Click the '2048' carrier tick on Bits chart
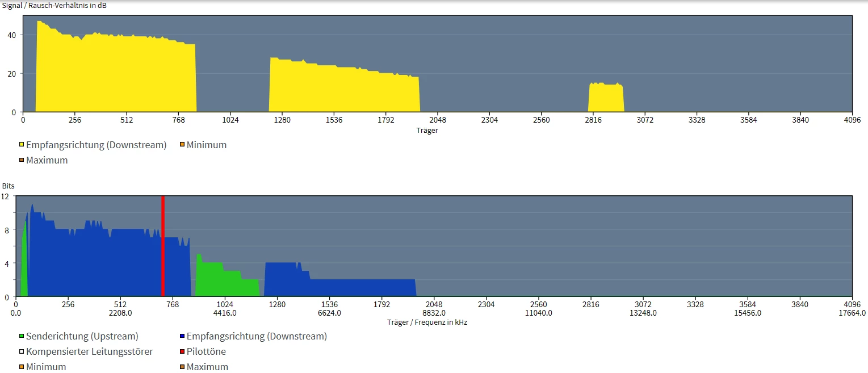This screenshot has height=373, width=868. [x=434, y=304]
